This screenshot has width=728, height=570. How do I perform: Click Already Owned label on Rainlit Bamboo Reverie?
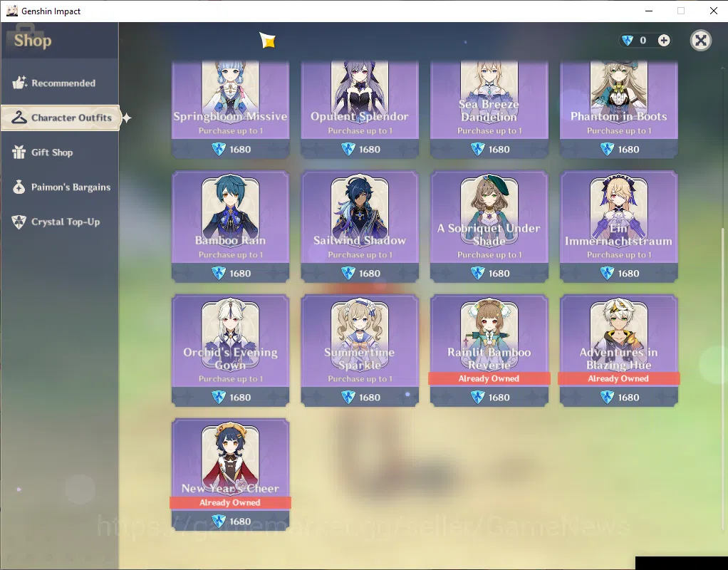pyautogui.click(x=489, y=378)
